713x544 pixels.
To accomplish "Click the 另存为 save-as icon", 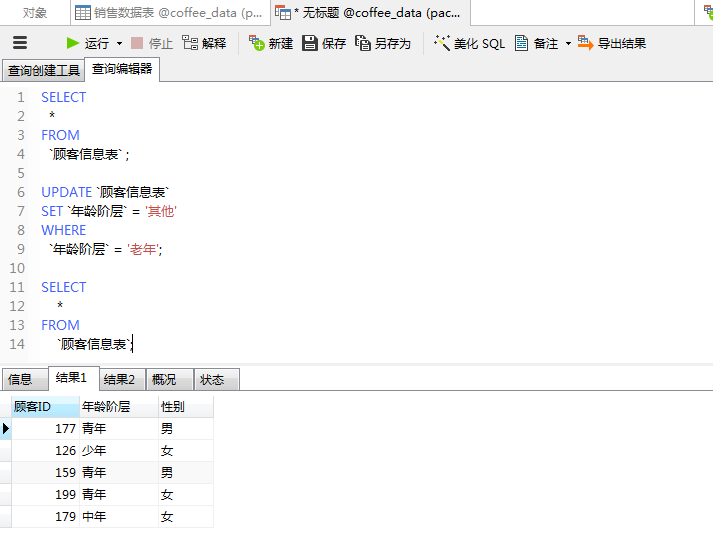I will point(362,43).
